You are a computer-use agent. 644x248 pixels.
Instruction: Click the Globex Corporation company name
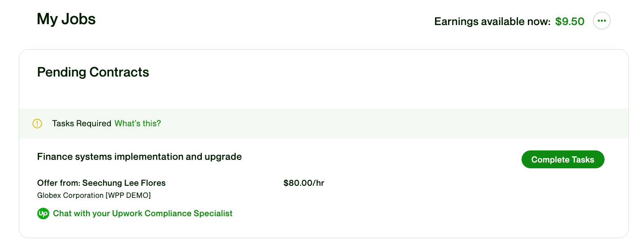click(x=70, y=195)
